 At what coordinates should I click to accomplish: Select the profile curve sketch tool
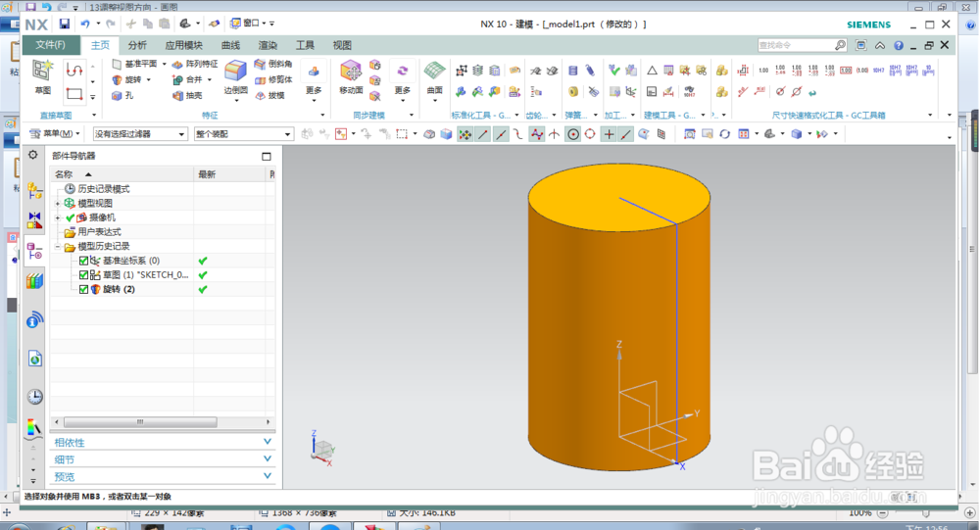[74, 70]
